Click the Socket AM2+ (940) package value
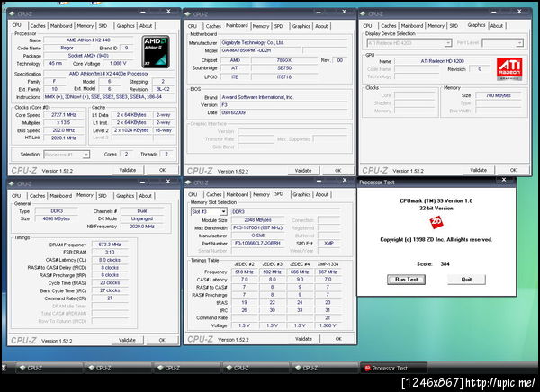The image size is (540, 392). coord(88,56)
